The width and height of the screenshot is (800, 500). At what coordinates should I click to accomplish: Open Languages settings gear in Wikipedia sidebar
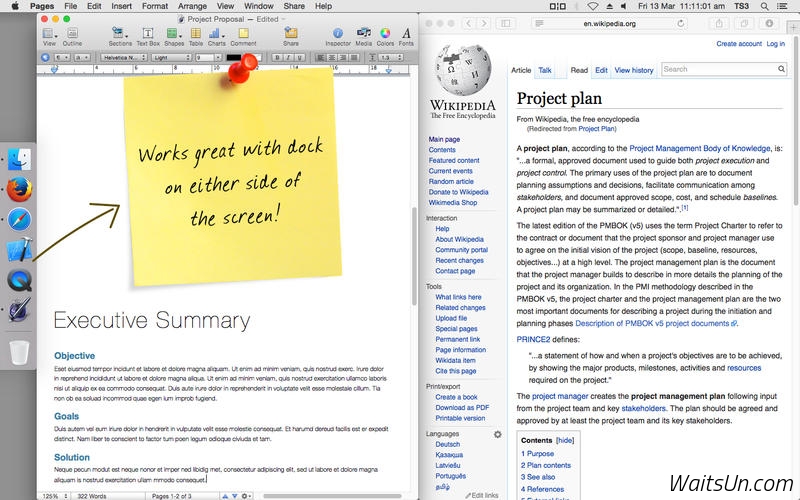click(497, 434)
